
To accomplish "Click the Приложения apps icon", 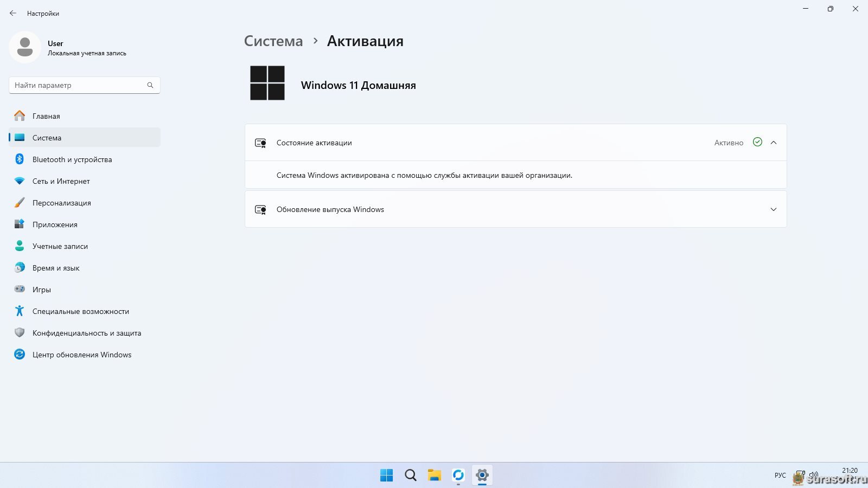I will (x=20, y=224).
